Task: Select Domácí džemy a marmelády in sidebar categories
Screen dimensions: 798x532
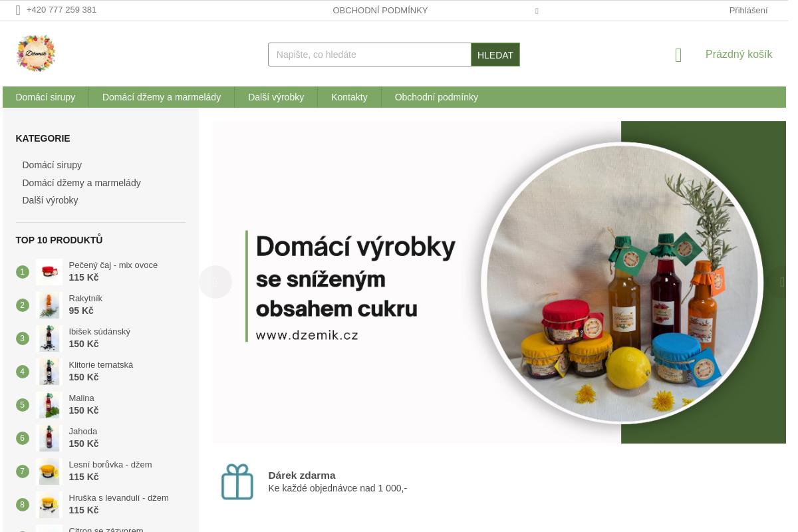Action: pyautogui.click(x=81, y=183)
